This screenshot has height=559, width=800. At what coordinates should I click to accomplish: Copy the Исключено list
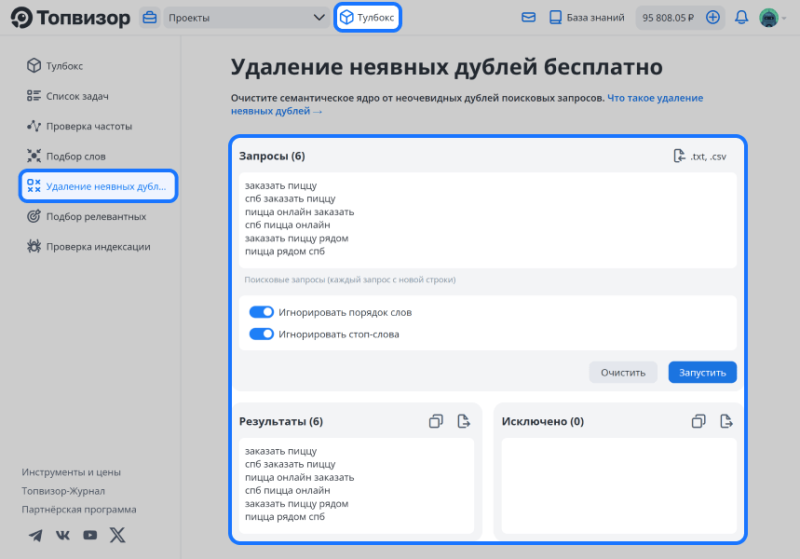click(x=698, y=421)
